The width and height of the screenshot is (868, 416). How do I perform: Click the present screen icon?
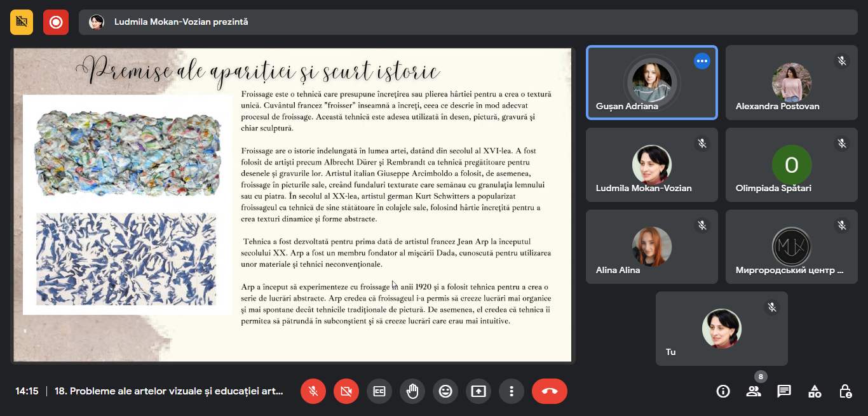[x=478, y=391]
